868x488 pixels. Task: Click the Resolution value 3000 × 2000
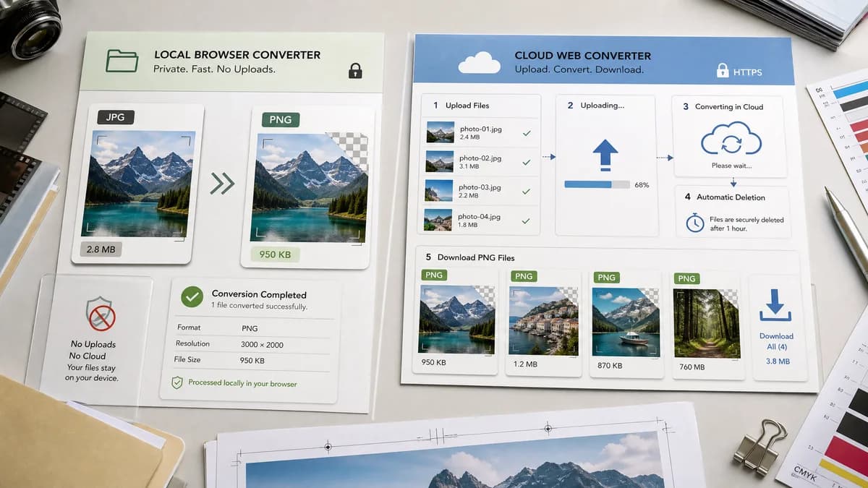pyautogui.click(x=263, y=344)
